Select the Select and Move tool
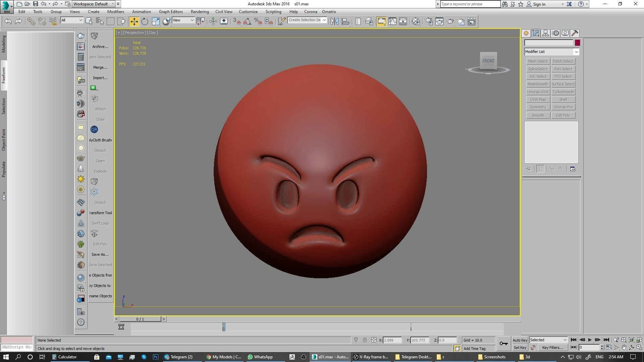Viewport: 644px width, 362px height. point(134,21)
